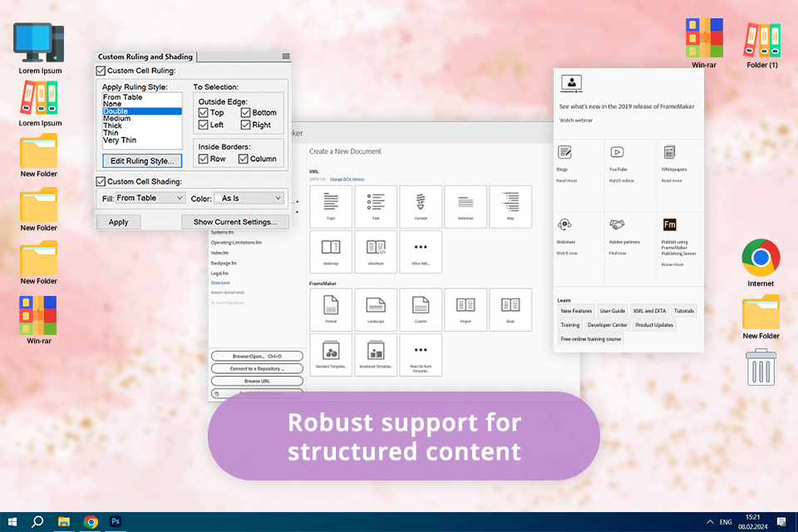798x532 pixels.
Task: Toggle the Custom Cell Shading checkbox
Action: (x=101, y=181)
